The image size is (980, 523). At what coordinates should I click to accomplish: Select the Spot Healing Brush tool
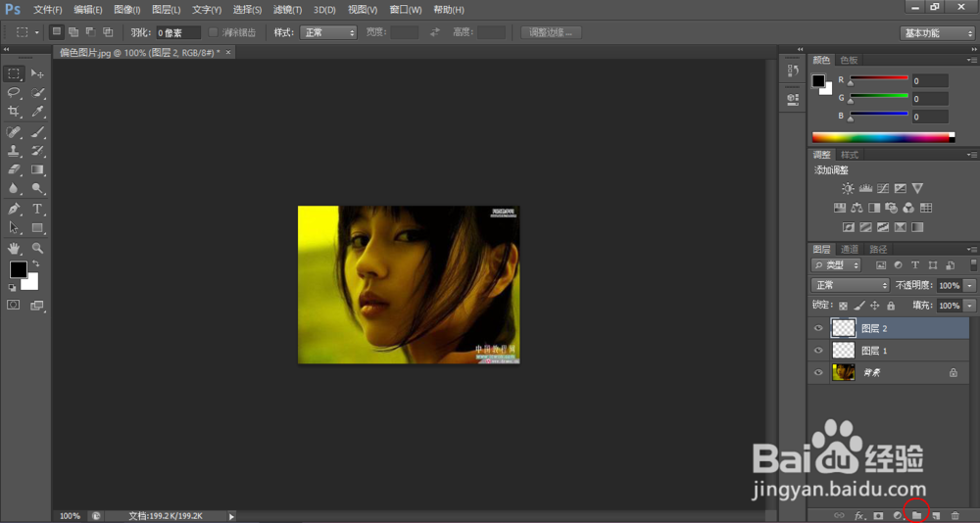coord(13,132)
